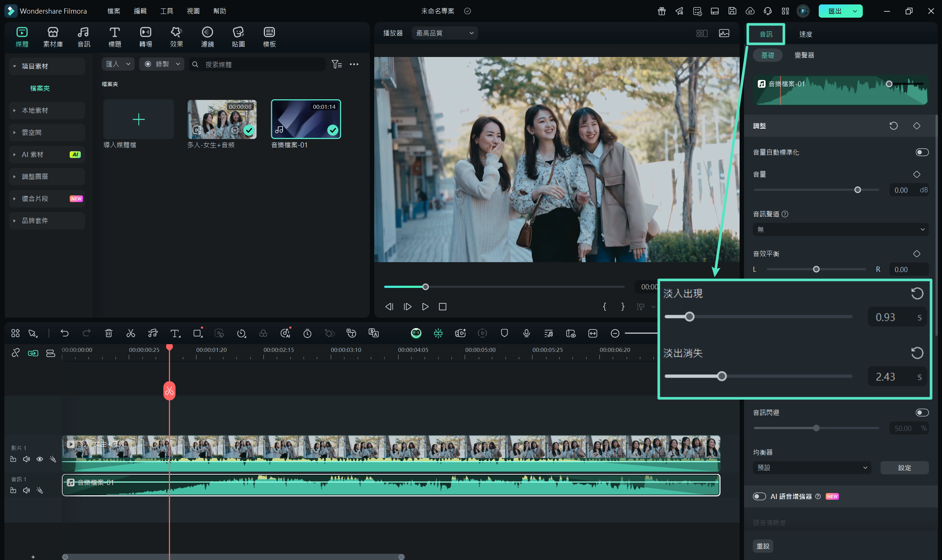The width and height of the screenshot is (942, 560).
Task: Reset 淡入出現 fade-in value
Action: [917, 293]
